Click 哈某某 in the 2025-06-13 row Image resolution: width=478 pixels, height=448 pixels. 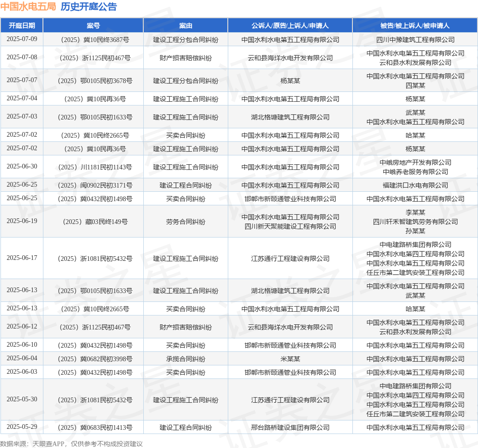(415, 309)
